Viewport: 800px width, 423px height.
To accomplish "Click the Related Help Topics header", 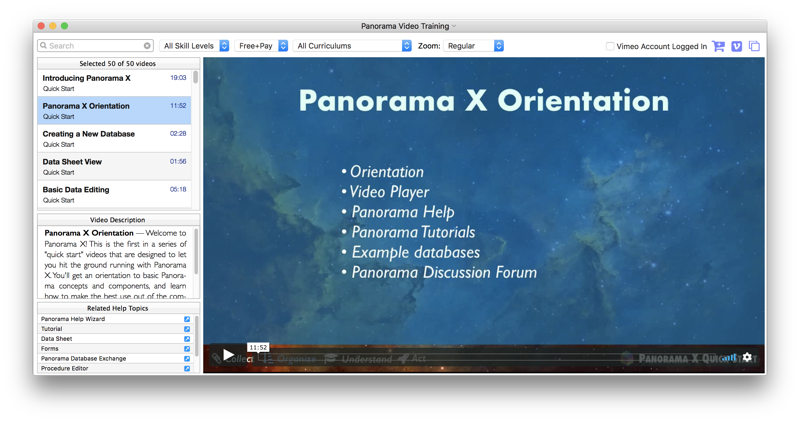I will [118, 308].
